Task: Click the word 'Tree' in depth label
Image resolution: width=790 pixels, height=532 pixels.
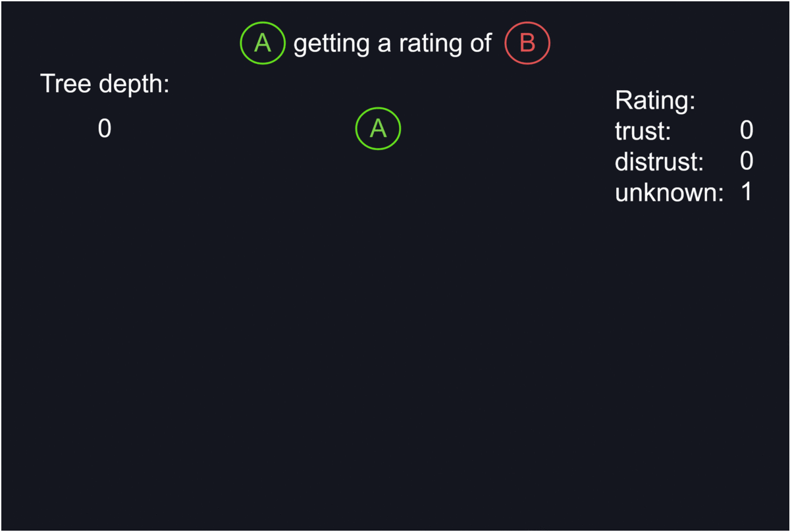Action: tap(66, 84)
